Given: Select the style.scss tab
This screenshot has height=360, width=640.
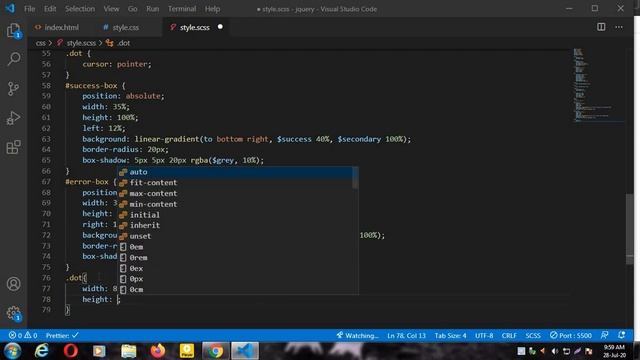Looking at the screenshot, I should pos(194,27).
